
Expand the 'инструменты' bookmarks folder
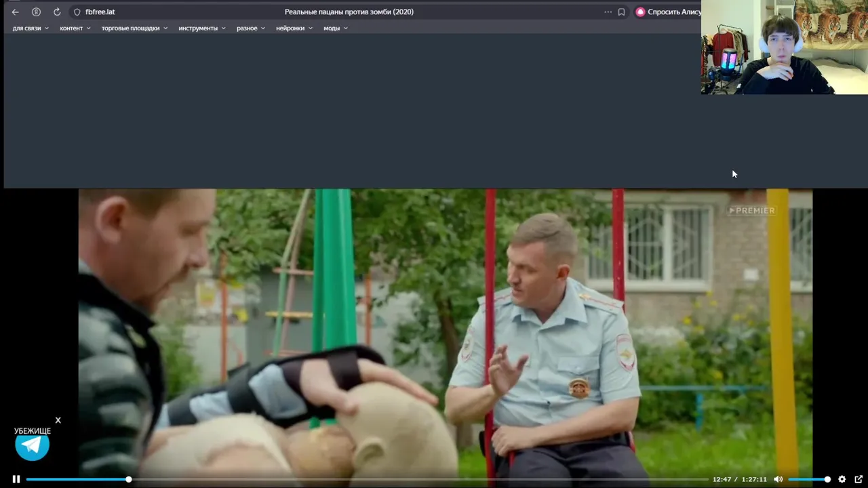pos(202,28)
